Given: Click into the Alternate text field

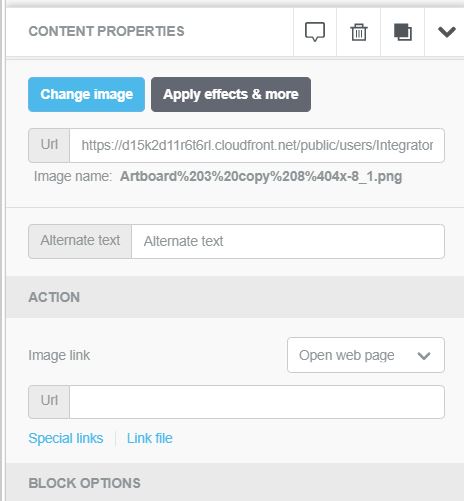Looking at the screenshot, I should click(x=288, y=241).
